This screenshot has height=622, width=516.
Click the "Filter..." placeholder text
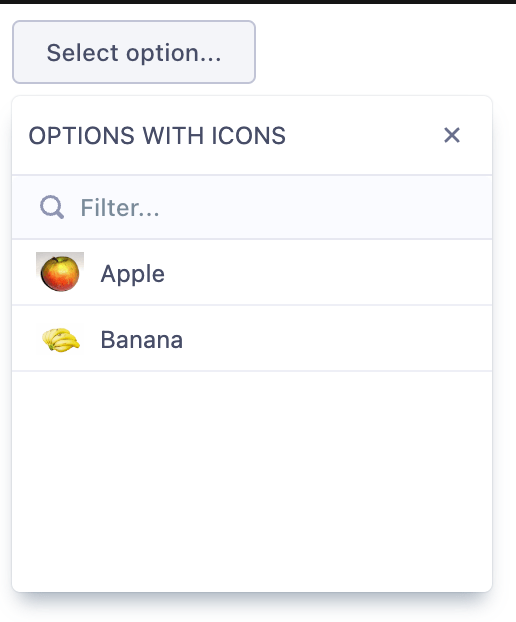120,207
